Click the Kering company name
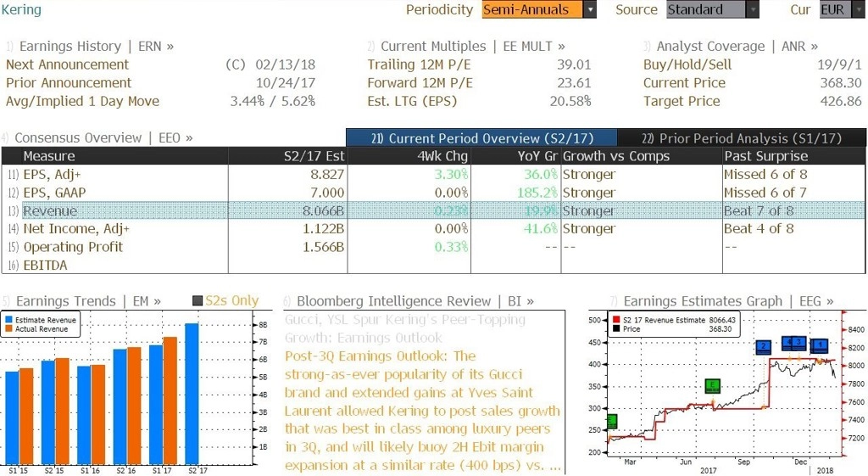This screenshot has width=868, height=476. [x=21, y=9]
